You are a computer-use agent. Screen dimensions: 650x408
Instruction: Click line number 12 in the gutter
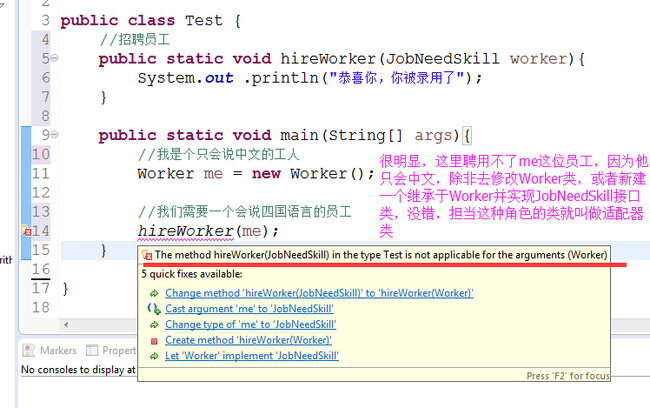tap(41, 192)
